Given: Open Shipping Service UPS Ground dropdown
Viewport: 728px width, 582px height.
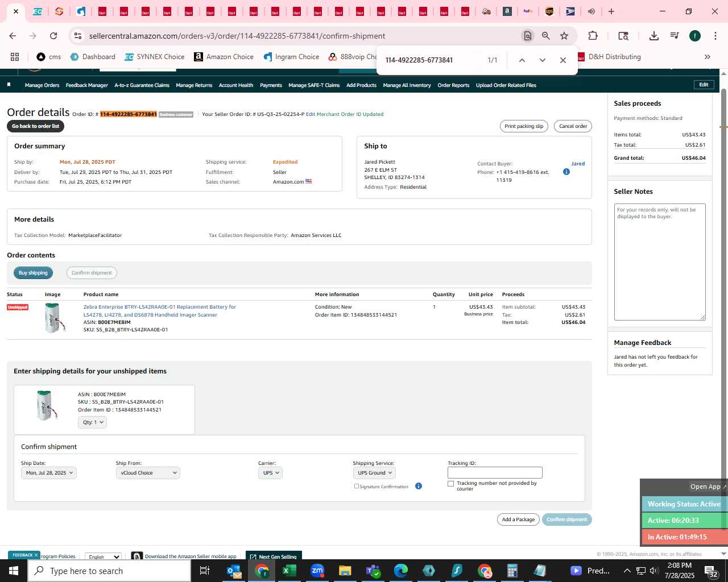Looking at the screenshot, I should 374,473.
